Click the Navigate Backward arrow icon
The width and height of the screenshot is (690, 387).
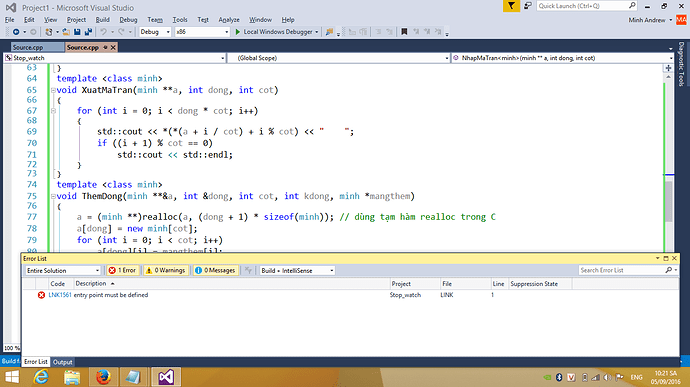(16, 32)
